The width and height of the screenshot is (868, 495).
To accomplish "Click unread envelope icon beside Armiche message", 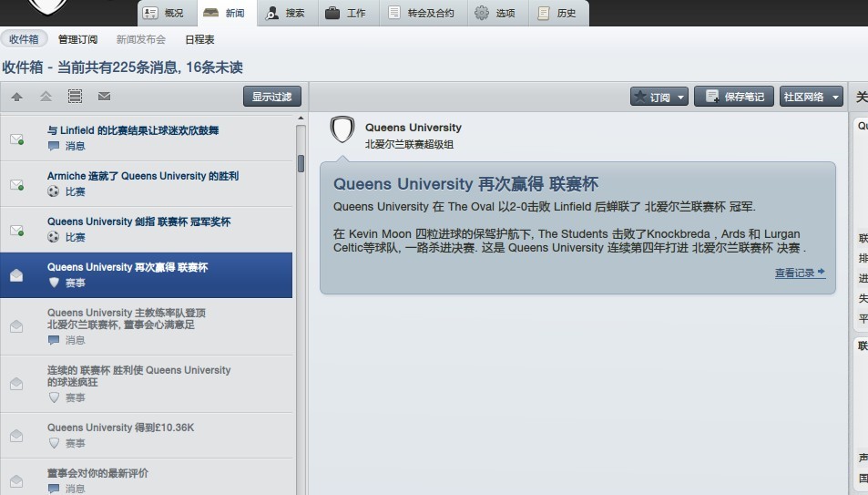I will [16, 184].
